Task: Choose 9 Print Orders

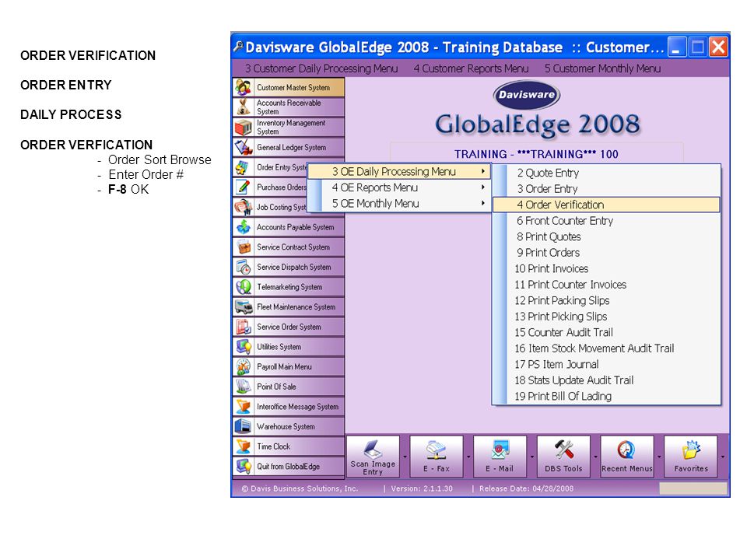Action: (x=606, y=252)
